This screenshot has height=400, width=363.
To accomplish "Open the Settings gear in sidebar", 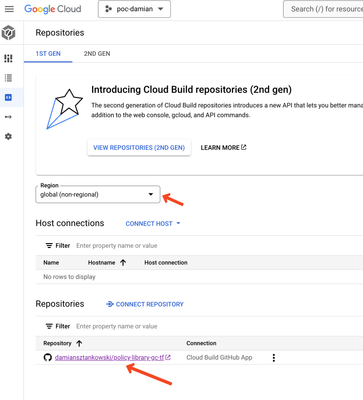I will click(x=8, y=136).
